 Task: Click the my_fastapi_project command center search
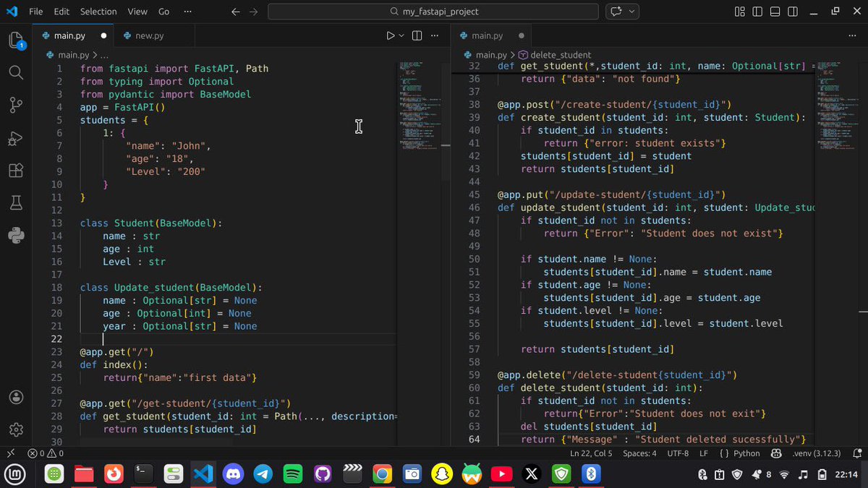(x=433, y=12)
